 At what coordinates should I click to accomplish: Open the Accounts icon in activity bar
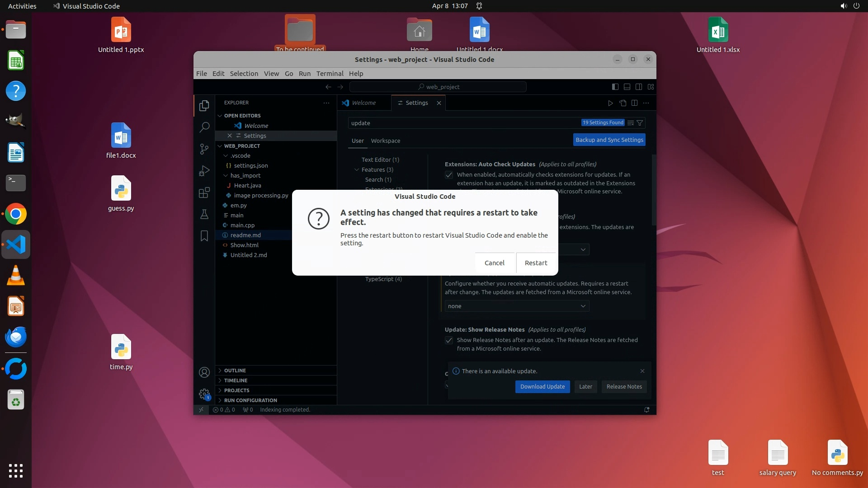pos(204,372)
